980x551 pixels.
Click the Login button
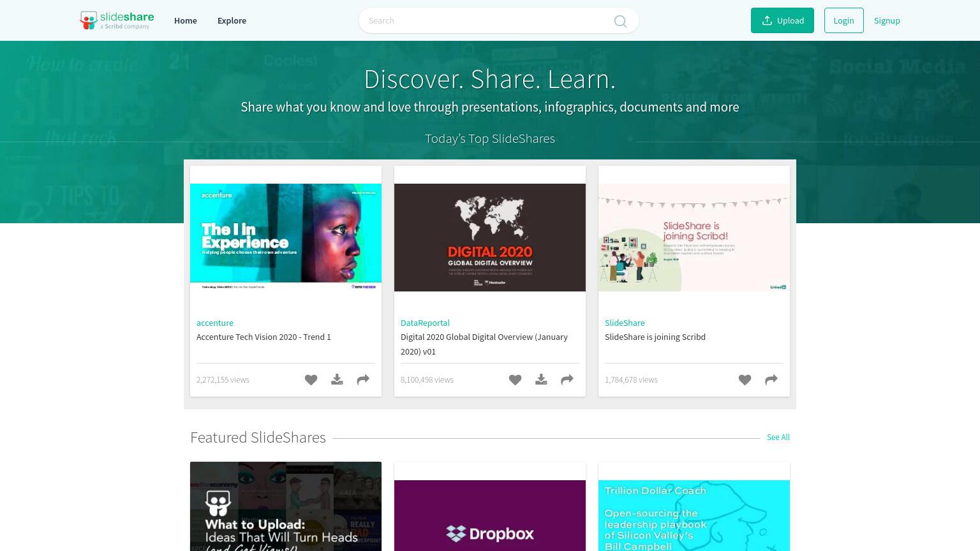click(x=843, y=20)
